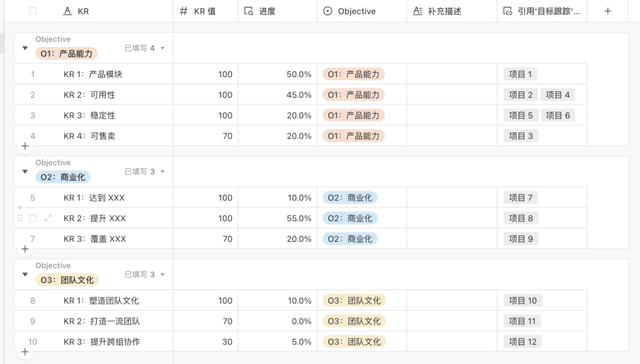Toggle the select-all checkbox in header
The height and width of the screenshot is (364, 640).
click(33, 11)
